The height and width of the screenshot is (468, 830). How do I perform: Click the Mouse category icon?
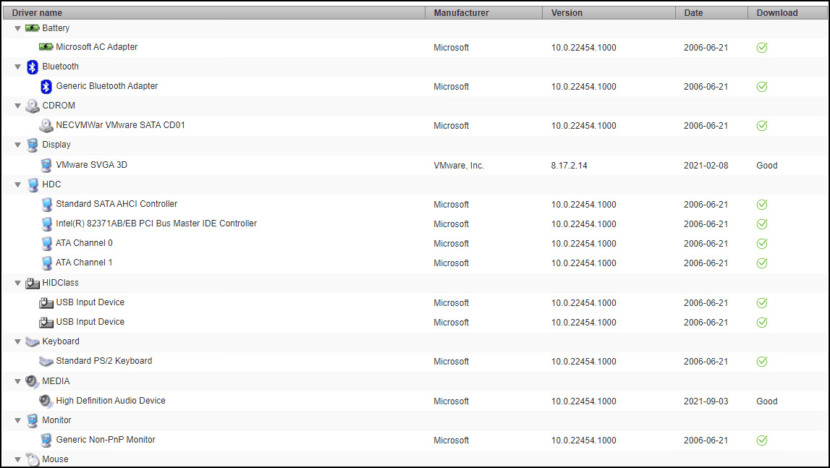32,460
